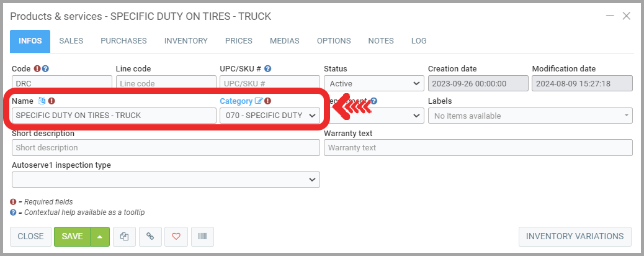The image size is (644, 256).
Task: Click the barcode icon button
Action: [202, 237]
